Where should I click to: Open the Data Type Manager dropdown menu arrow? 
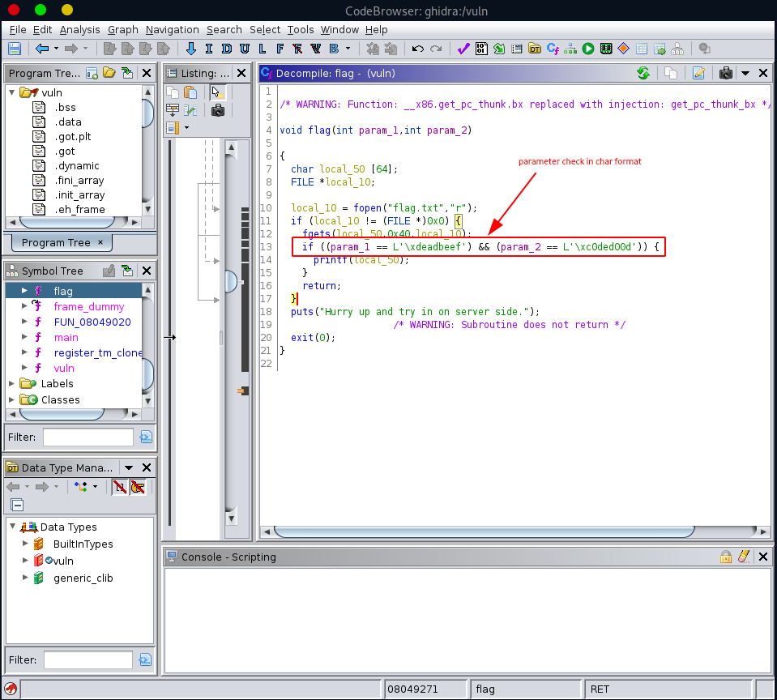click(128, 467)
